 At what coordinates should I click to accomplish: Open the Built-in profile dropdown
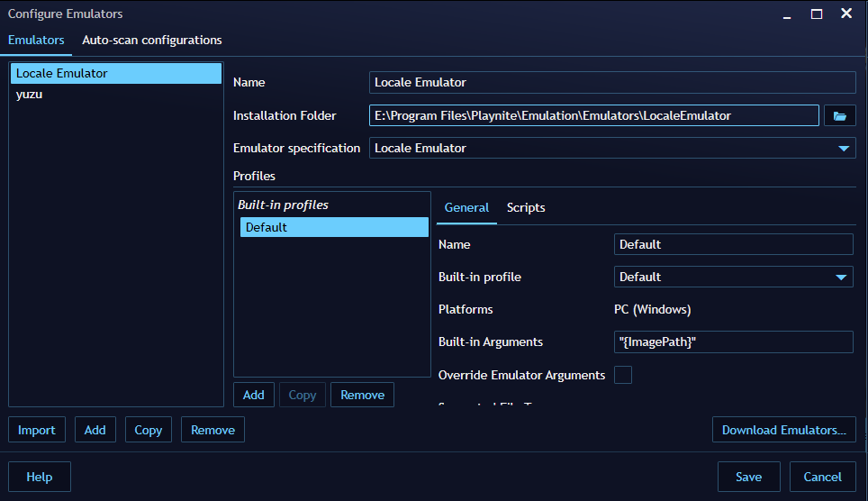pyautogui.click(x=840, y=277)
